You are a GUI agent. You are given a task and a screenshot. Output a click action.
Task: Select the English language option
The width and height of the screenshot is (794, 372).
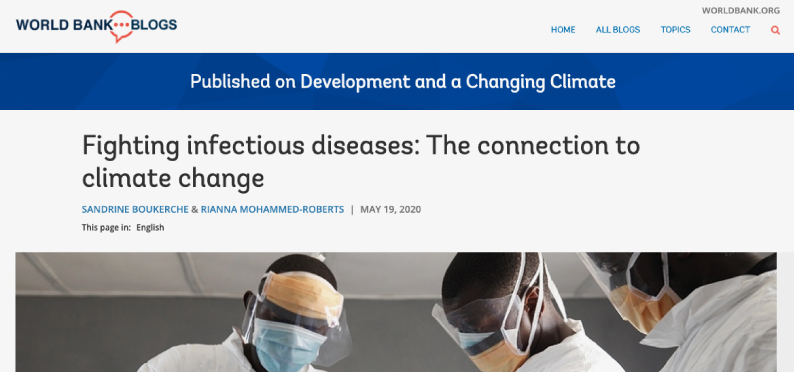tap(150, 227)
